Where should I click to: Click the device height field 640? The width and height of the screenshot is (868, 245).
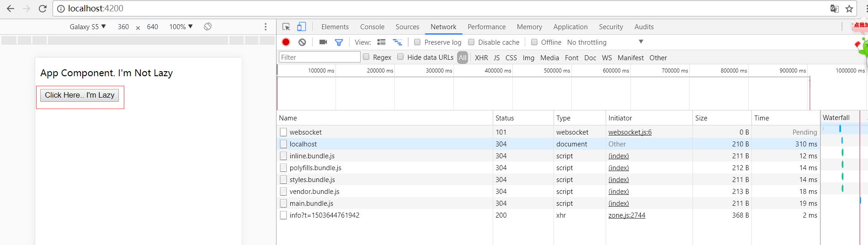(x=152, y=26)
